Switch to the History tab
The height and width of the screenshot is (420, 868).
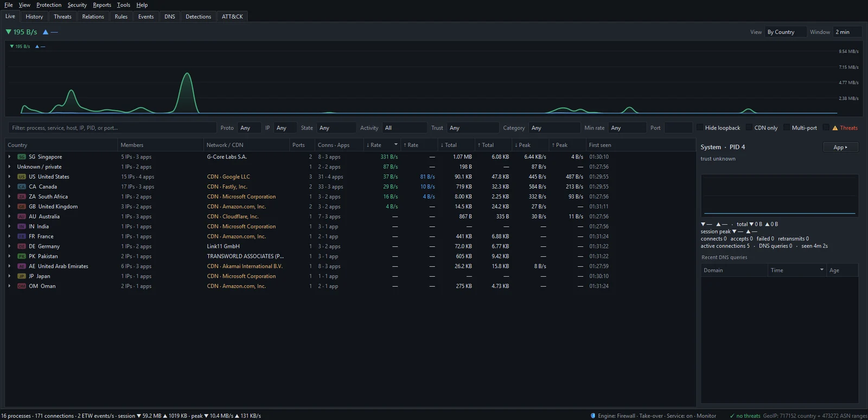click(34, 16)
